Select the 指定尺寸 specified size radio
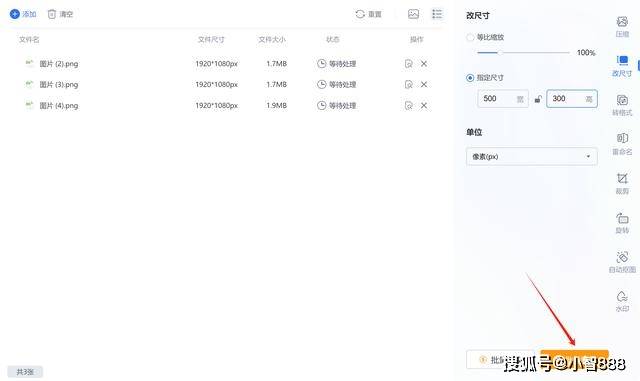The height and width of the screenshot is (381, 640). [x=470, y=78]
